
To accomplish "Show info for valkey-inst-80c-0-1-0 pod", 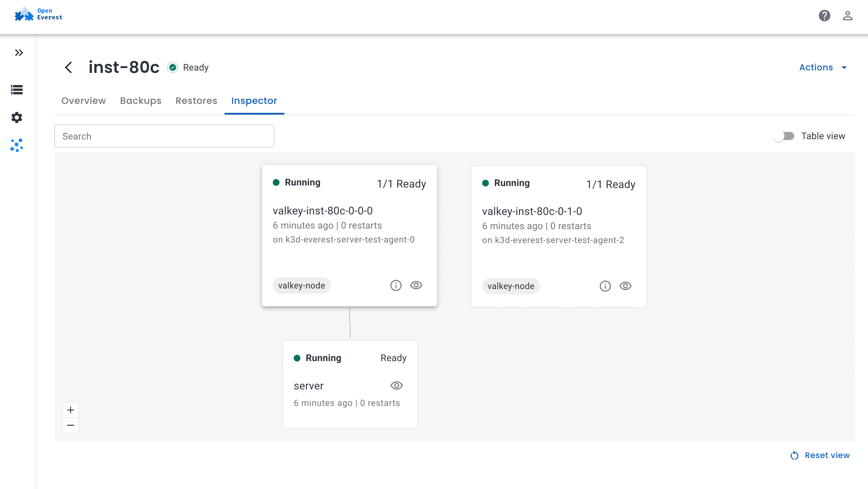I will coord(605,286).
